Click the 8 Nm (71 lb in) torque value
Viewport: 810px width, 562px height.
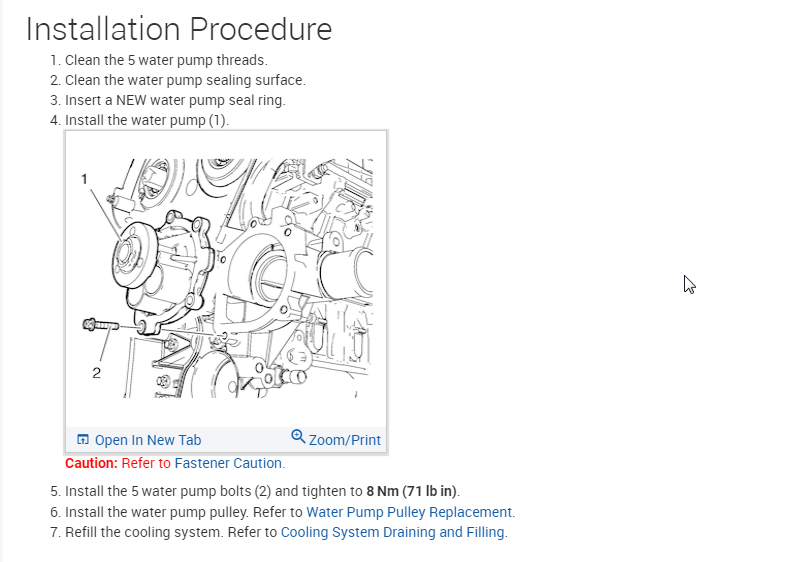tap(412, 491)
